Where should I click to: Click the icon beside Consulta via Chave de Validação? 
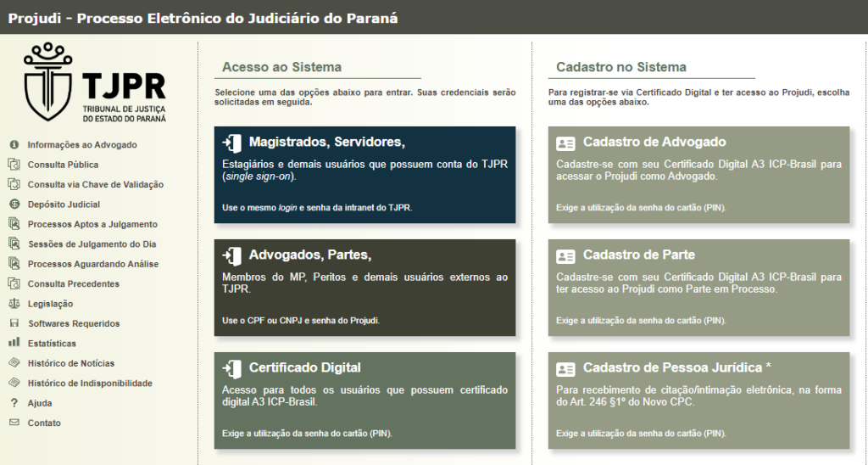[14, 185]
